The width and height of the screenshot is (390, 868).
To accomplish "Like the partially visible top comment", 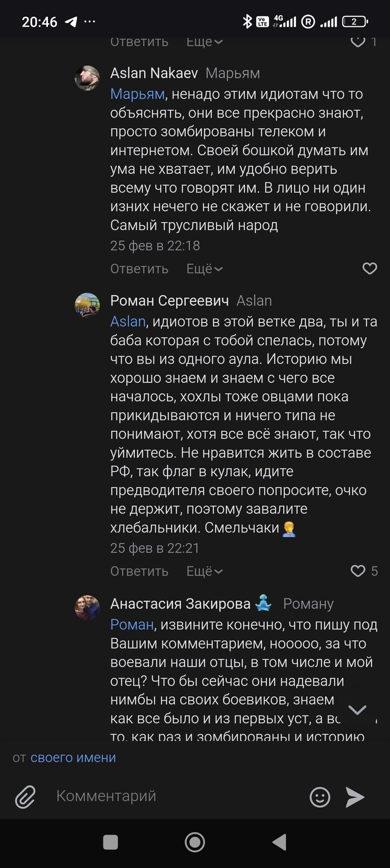I will 358,41.
